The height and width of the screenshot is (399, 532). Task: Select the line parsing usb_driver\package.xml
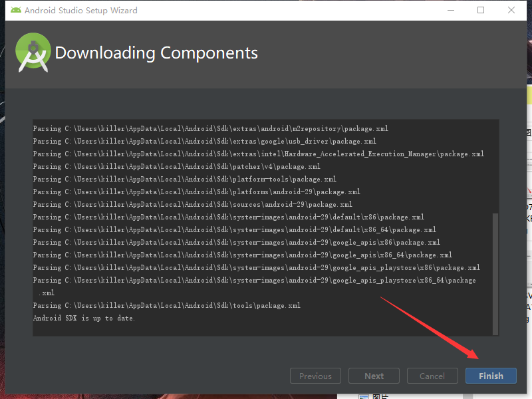click(205, 141)
